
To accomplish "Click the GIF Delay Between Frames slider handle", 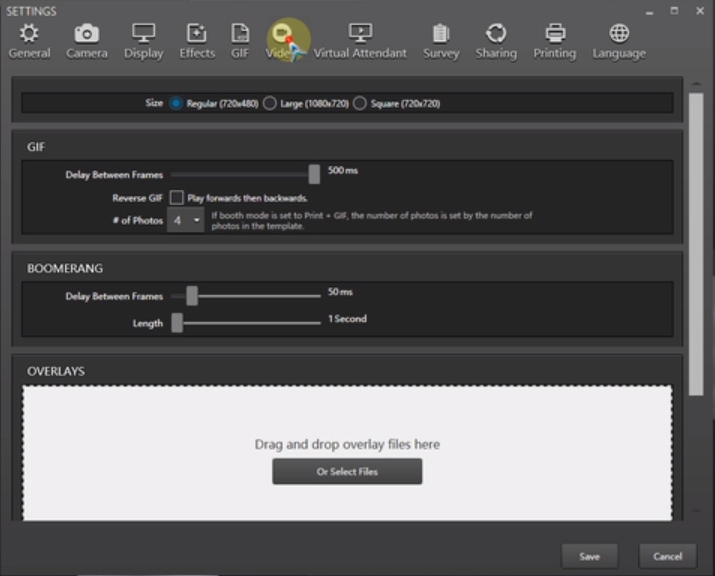I will coord(314,174).
